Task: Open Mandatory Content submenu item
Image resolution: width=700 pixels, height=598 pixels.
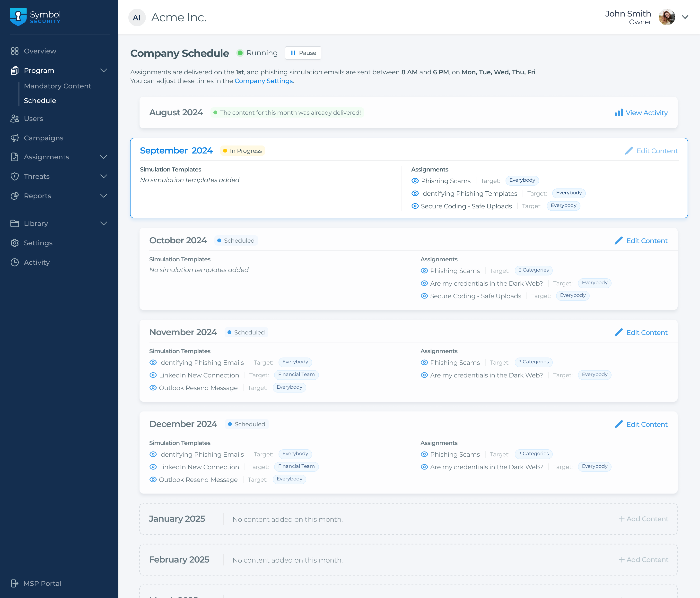Action: [x=57, y=86]
